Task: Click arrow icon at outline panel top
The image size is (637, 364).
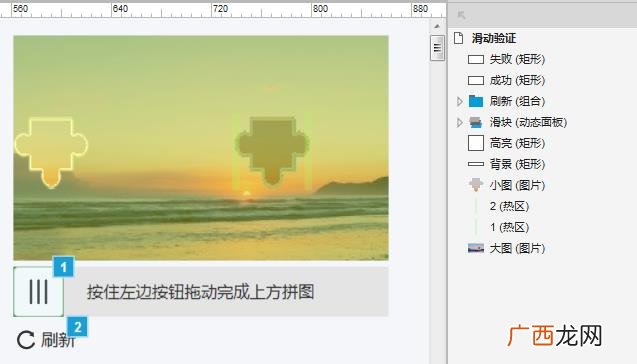Action: pos(461,15)
